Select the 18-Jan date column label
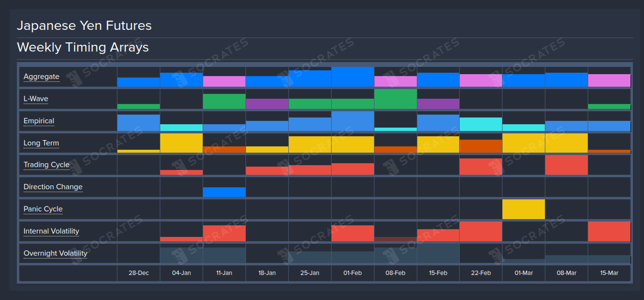Screen dimensions: 644x300 (267, 273)
